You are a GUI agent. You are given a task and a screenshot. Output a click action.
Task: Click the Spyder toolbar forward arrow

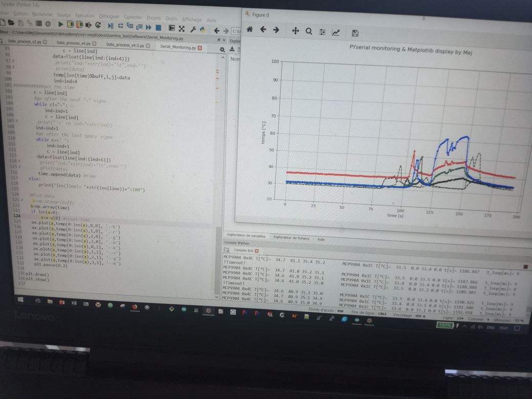tap(226, 31)
